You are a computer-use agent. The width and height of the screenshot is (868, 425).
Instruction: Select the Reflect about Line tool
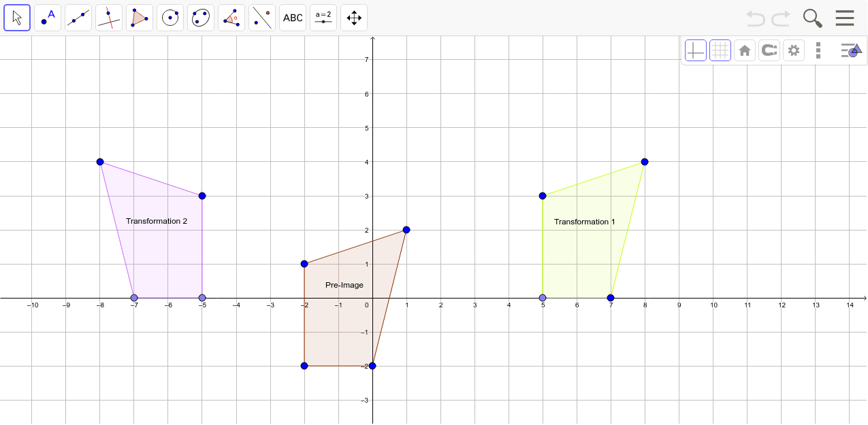coord(262,18)
